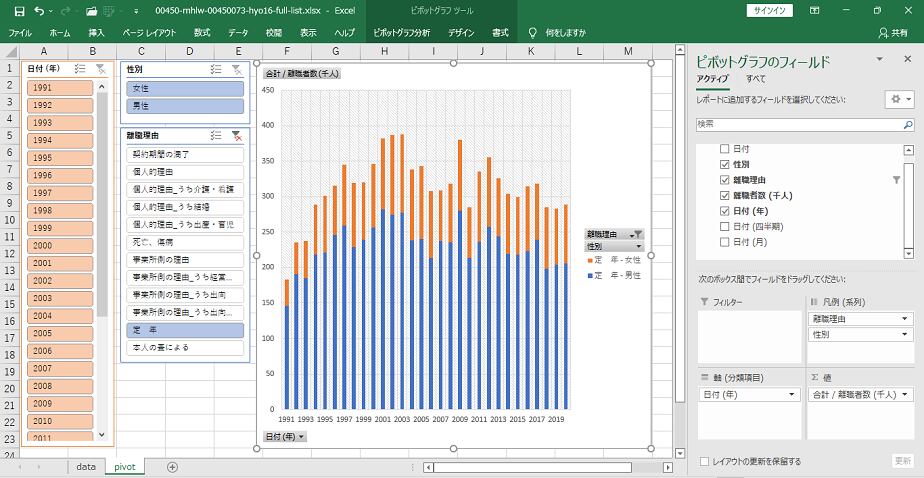Select 定 年 in 離職理由 slicer

coord(185,329)
